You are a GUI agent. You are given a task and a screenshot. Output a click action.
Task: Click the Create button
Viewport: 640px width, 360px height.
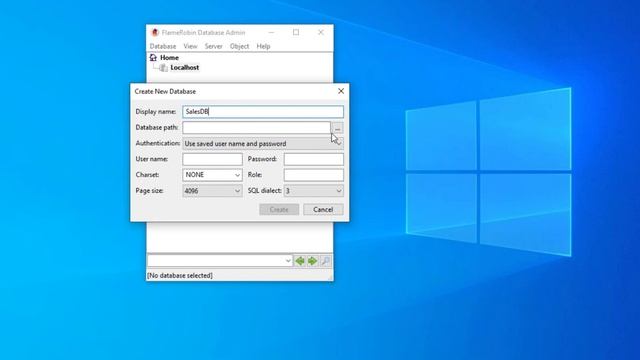pyautogui.click(x=279, y=209)
